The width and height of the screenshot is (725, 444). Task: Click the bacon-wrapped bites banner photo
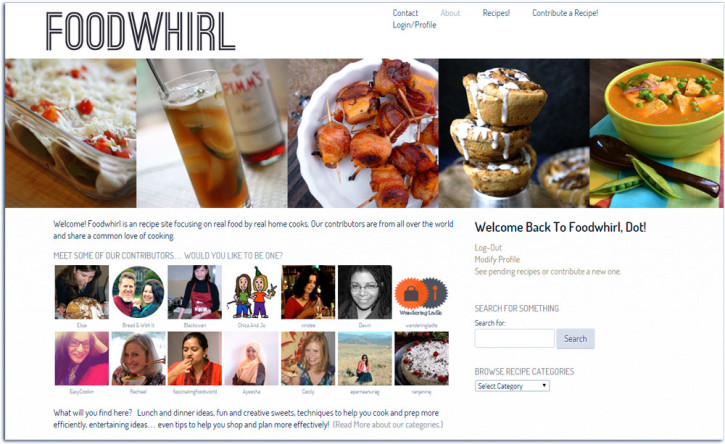(363, 133)
